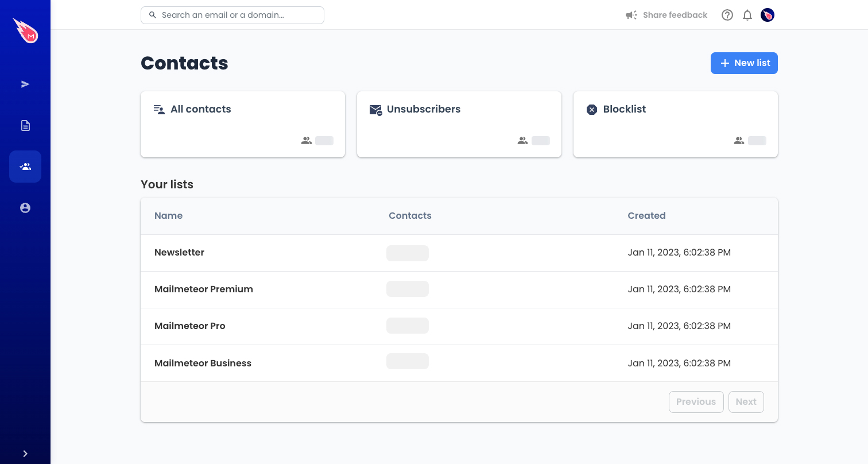Focus the search email or domain field
This screenshot has height=464, width=868.
232,15
